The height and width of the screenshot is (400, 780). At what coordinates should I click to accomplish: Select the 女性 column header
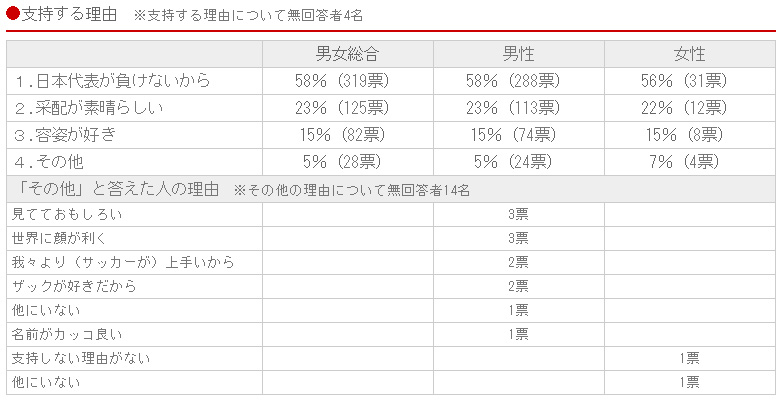(x=690, y=54)
